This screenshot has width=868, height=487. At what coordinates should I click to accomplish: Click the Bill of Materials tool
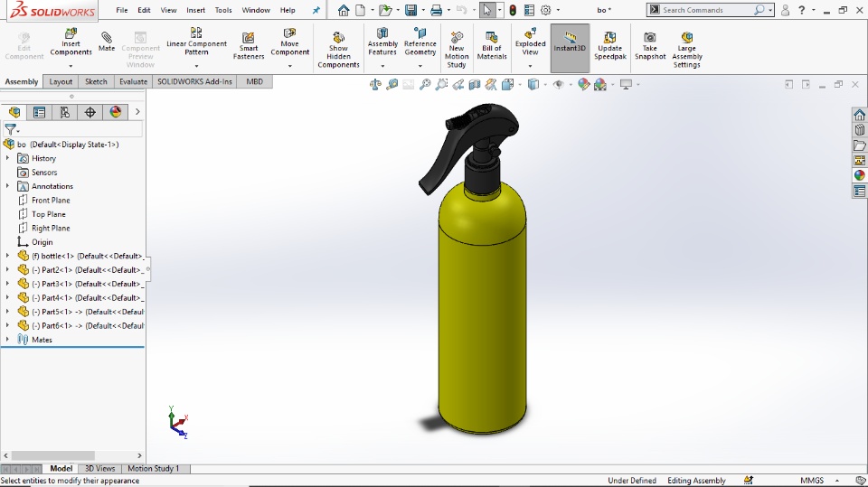(x=492, y=45)
